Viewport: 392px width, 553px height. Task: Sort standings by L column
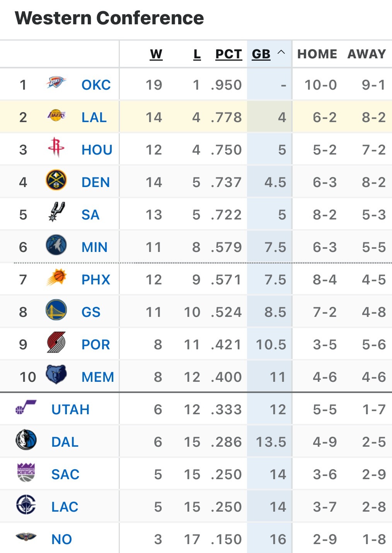click(197, 54)
